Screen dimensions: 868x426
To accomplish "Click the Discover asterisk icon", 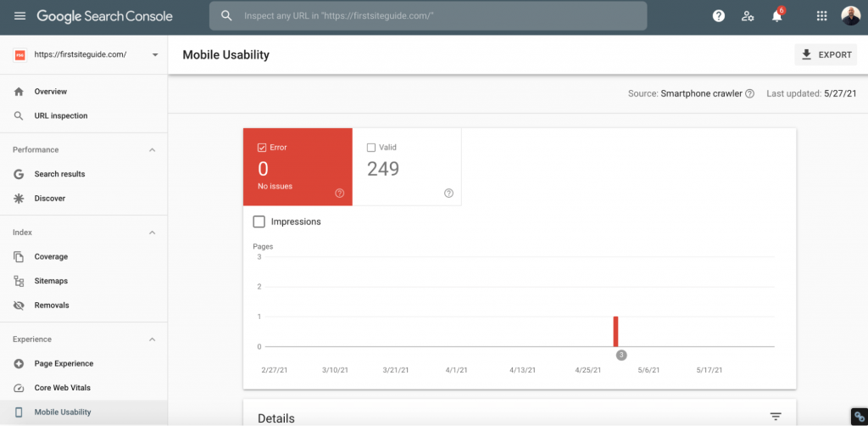I will click(x=19, y=199).
